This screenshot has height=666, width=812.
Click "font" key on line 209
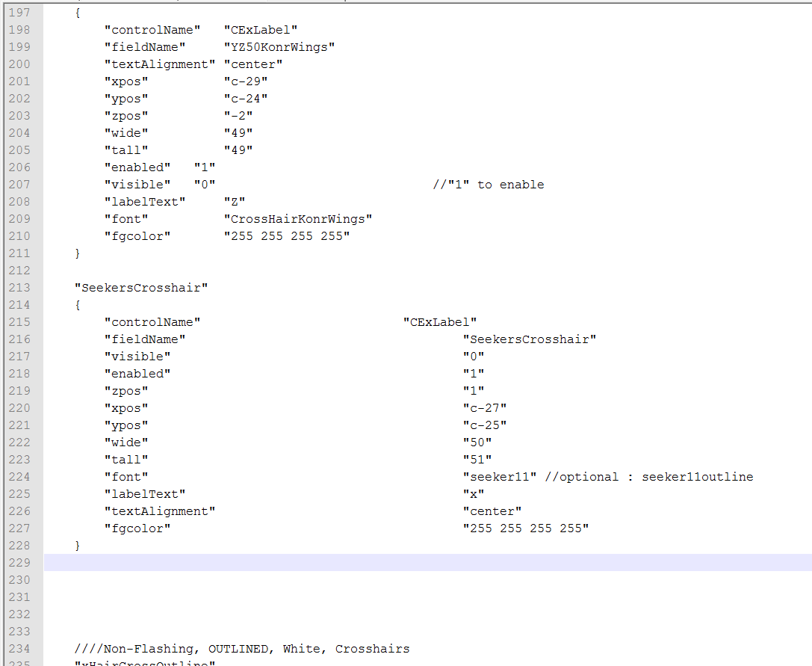coord(126,219)
